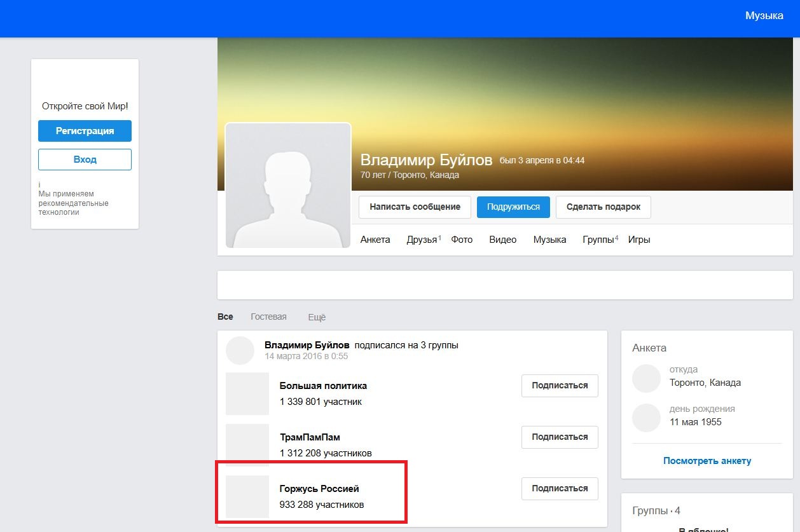Open the Анкета profile tab
Image resolution: width=800 pixels, height=532 pixels.
point(375,240)
